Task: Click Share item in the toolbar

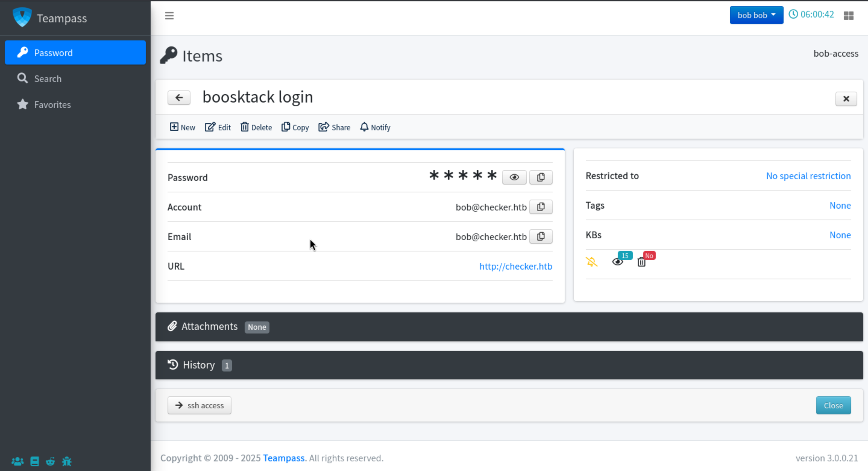Action: 334,128
